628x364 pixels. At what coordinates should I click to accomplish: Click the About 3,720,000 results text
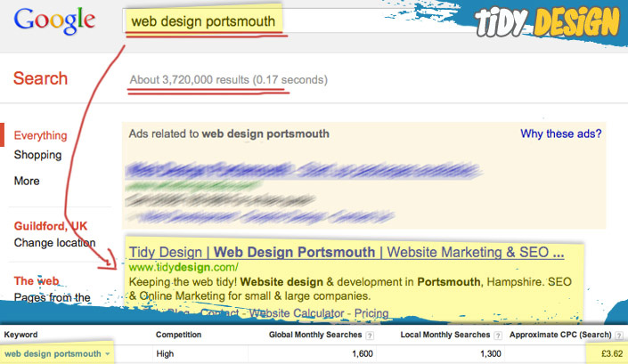click(x=228, y=80)
